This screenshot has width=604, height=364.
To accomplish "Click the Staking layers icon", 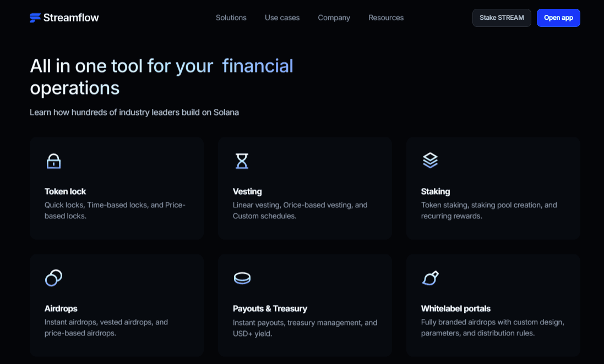I will click(x=430, y=161).
